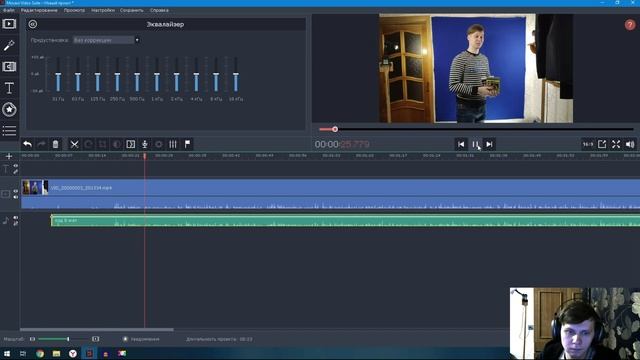The image size is (640, 360).
Task: Open the Transitions tab in sidebar
Action: tap(9, 67)
